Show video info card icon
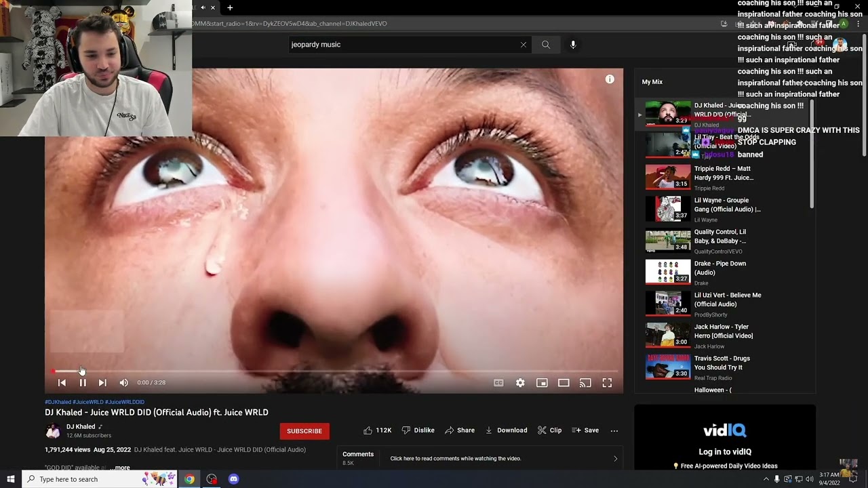This screenshot has width=868, height=488. 610,79
